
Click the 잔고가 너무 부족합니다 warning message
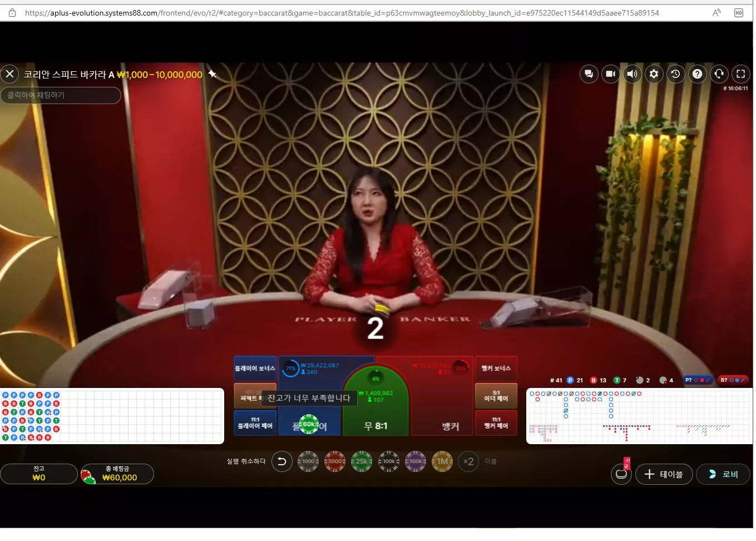pos(309,398)
